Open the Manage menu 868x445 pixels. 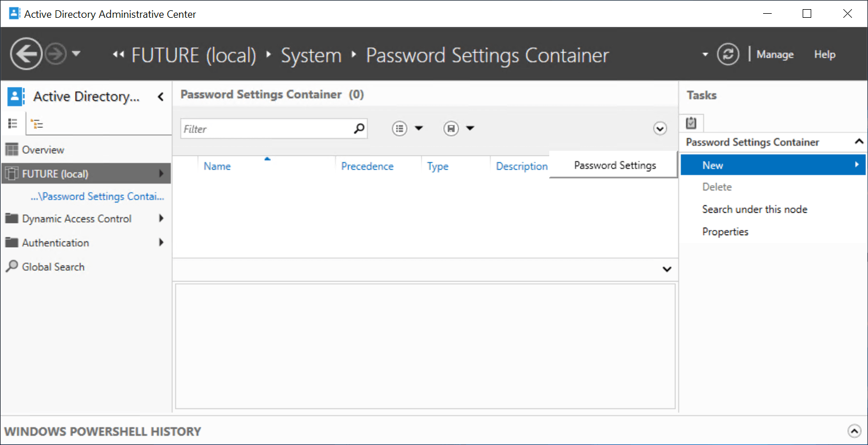coord(775,54)
